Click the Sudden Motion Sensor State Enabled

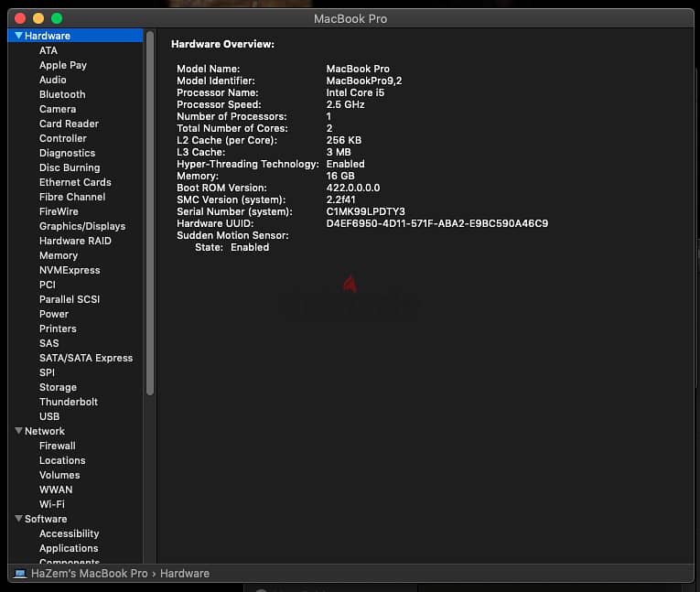pos(250,247)
